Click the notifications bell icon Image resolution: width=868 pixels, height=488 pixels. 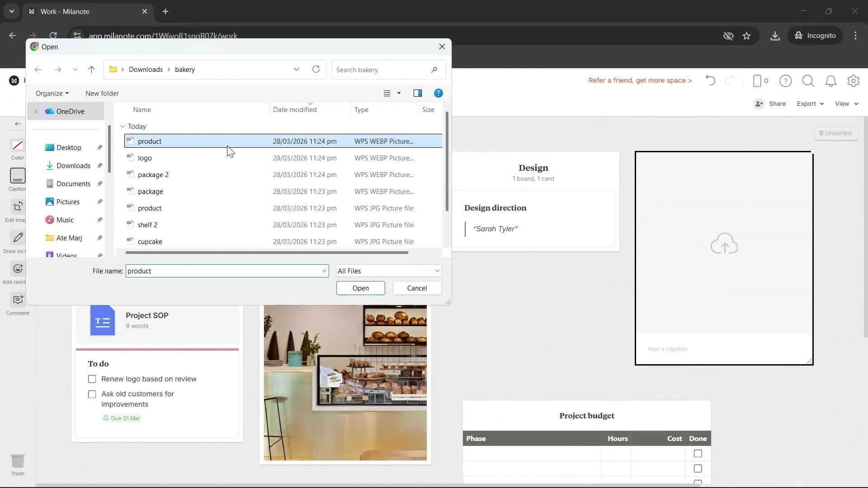[830, 81]
